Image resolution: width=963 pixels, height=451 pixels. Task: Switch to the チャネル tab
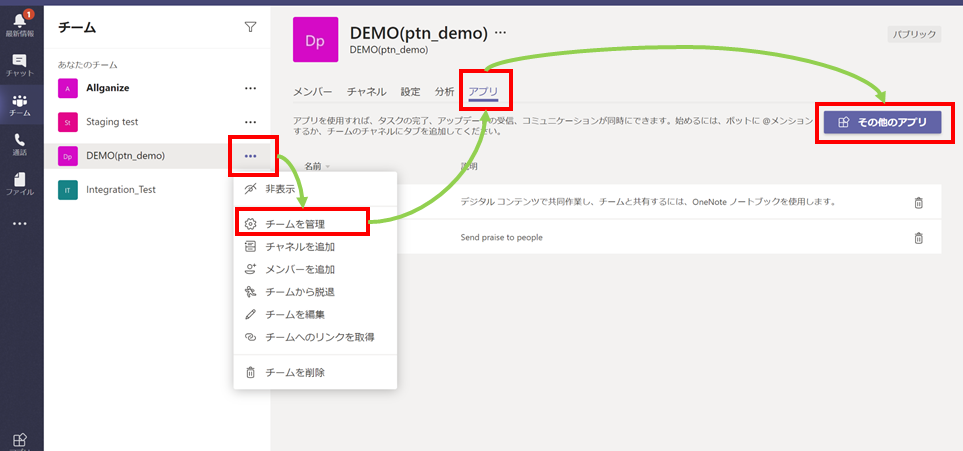tap(366, 92)
